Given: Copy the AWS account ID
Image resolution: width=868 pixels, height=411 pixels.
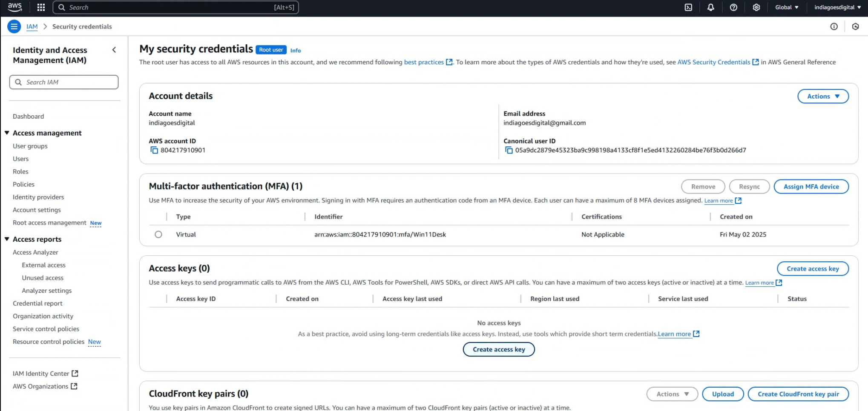Looking at the screenshot, I should point(154,150).
